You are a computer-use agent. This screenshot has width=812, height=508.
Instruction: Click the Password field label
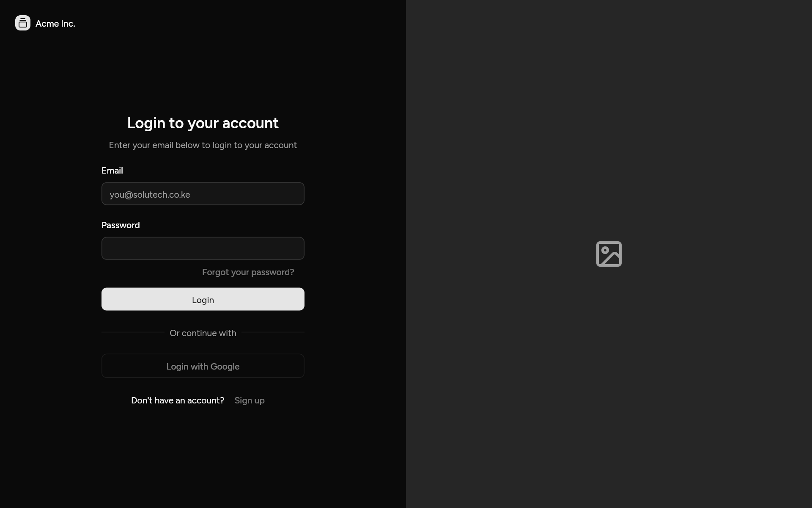[121, 225]
